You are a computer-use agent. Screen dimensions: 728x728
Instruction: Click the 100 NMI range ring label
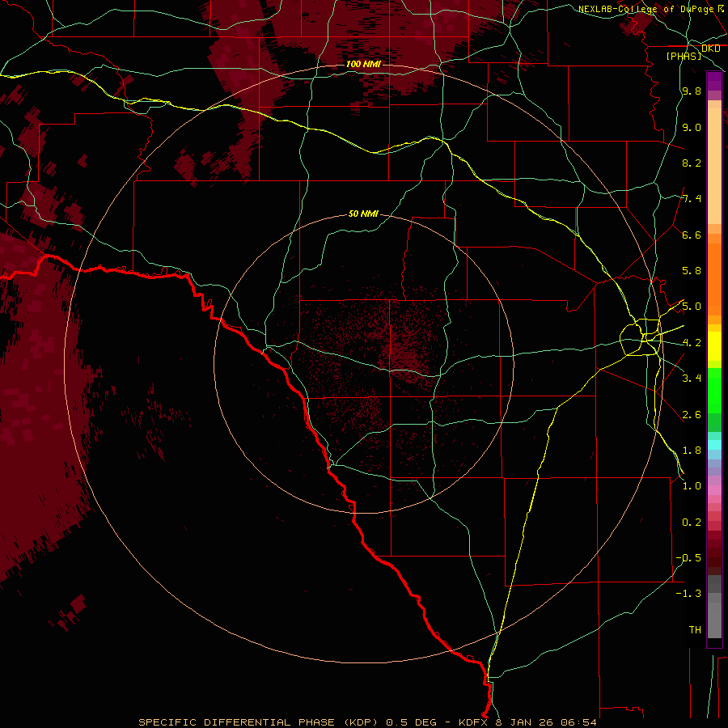[363, 64]
